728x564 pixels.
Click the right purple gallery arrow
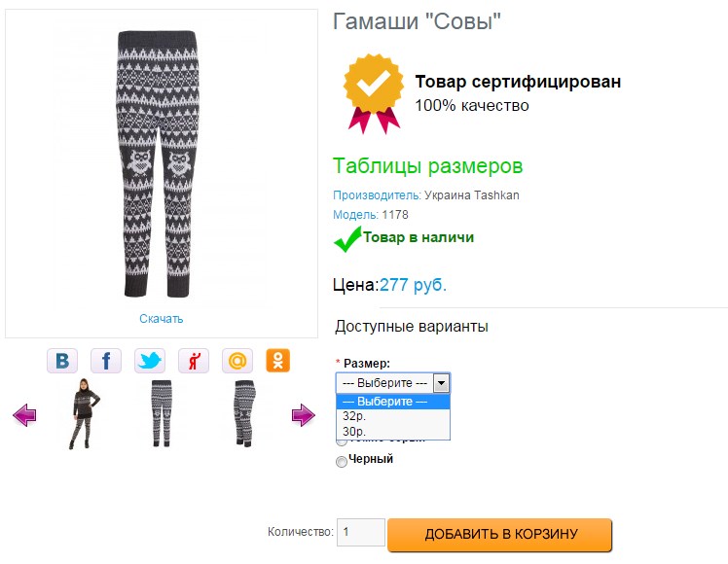click(303, 415)
